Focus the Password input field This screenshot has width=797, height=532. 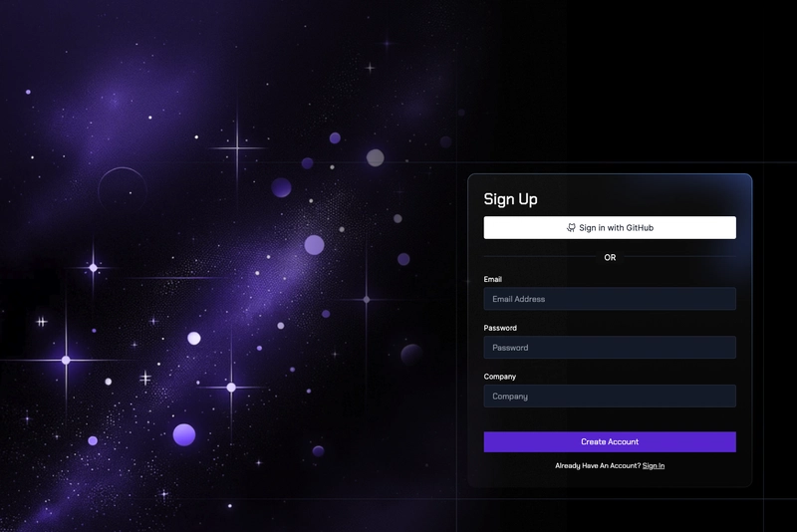click(610, 348)
